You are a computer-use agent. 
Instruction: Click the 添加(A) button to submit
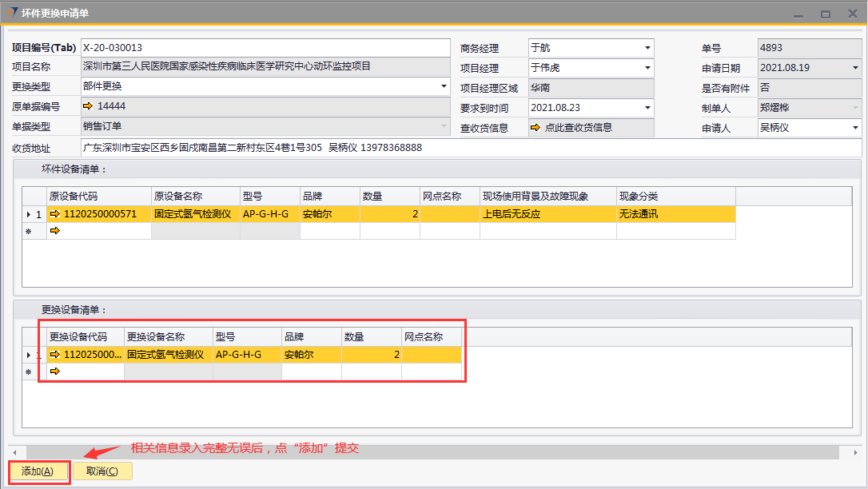click(38, 471)
